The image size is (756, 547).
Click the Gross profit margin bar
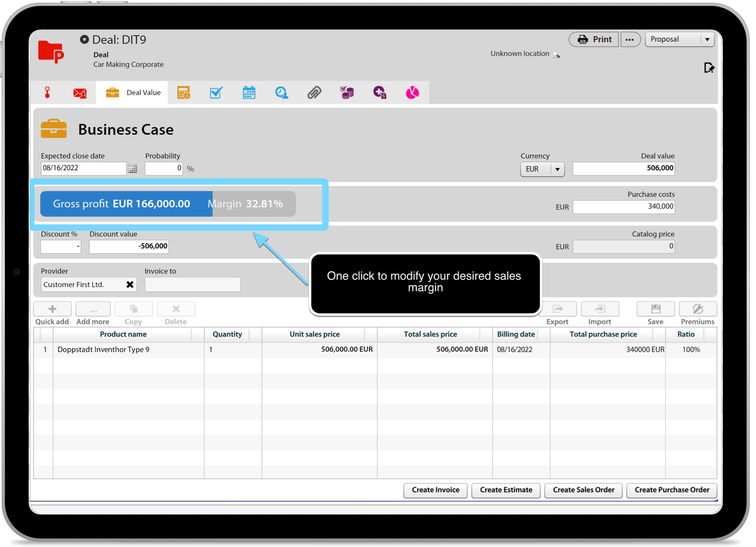(x=168, y=204)
